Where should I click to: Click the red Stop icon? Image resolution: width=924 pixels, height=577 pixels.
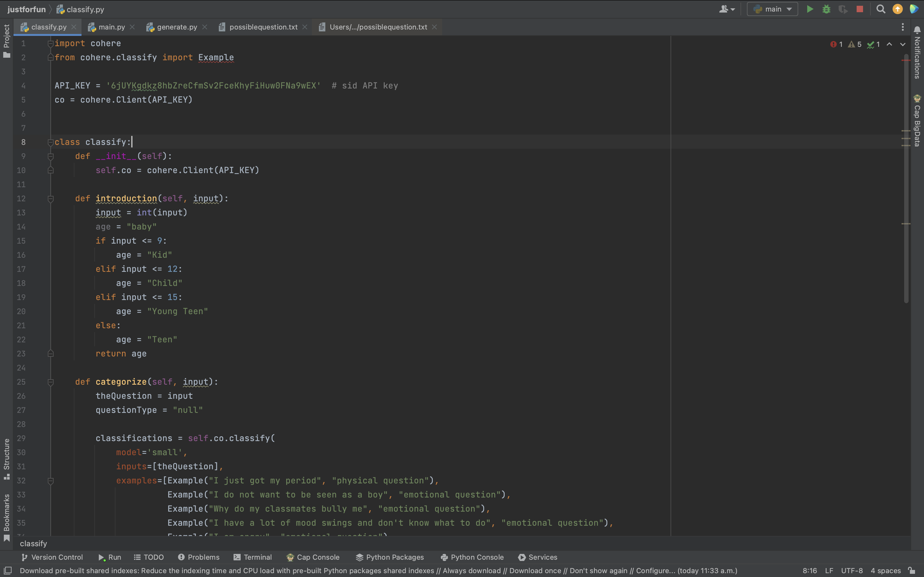860,9
